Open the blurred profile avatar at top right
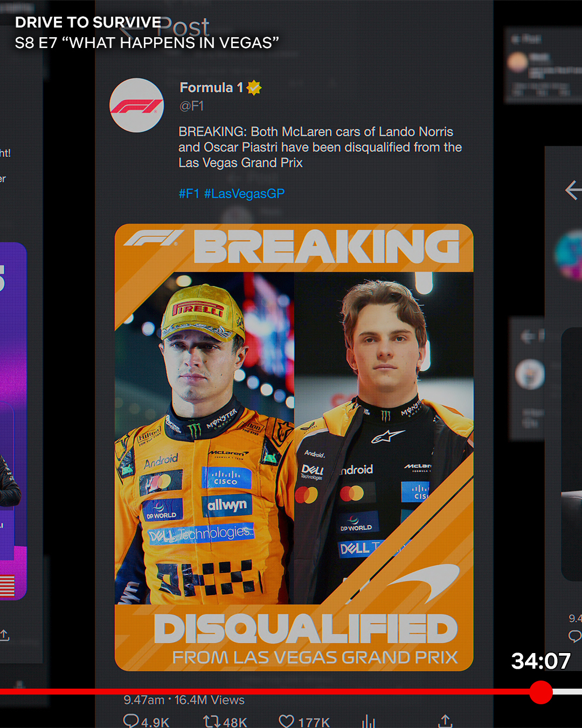Viewport: 582px width, 728px height. [517, 61]
